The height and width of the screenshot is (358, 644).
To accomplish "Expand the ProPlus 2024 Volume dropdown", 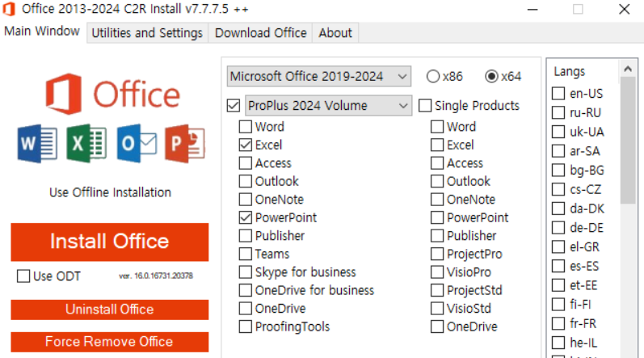I will tap(328, 106).
